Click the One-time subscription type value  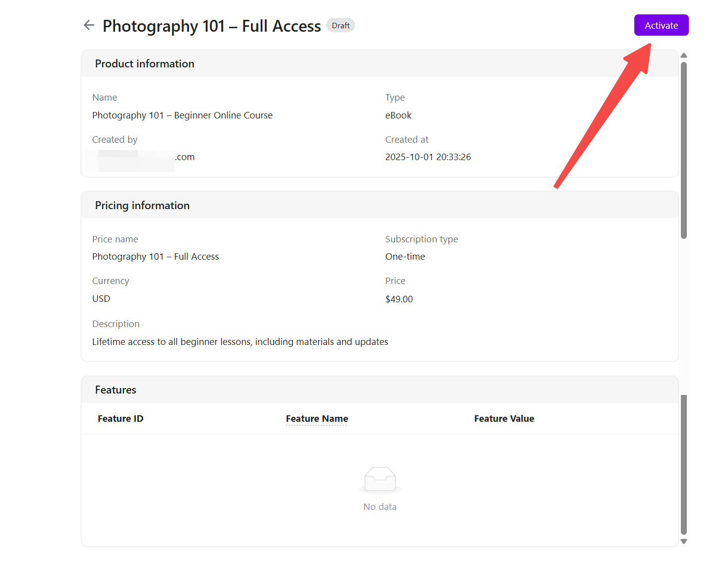point(405,257)
